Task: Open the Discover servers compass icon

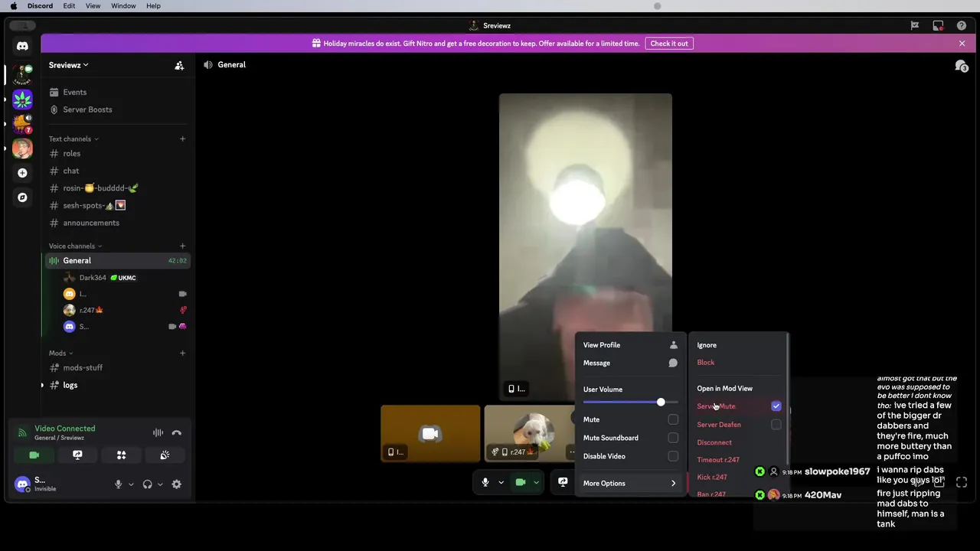Action: (x=22, y=197)
